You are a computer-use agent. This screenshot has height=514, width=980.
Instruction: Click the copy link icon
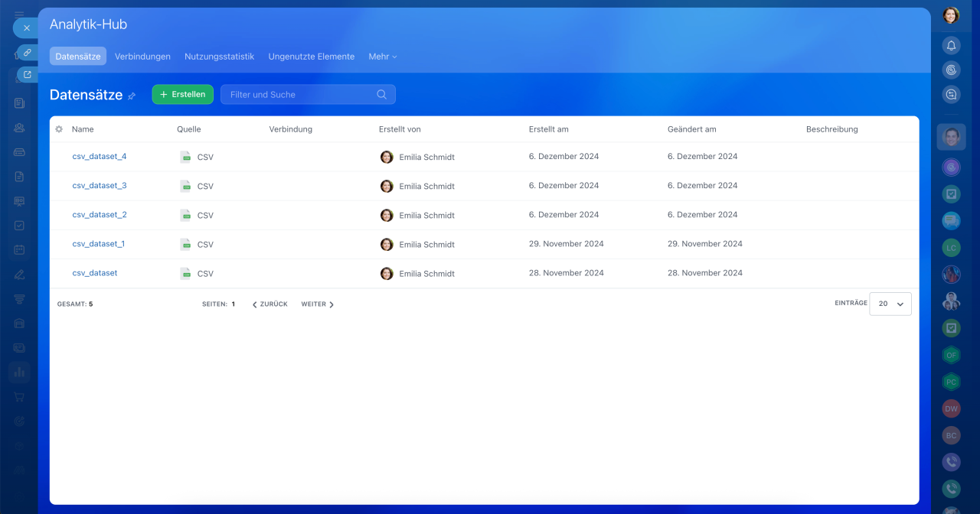click(x=27, y=52)
